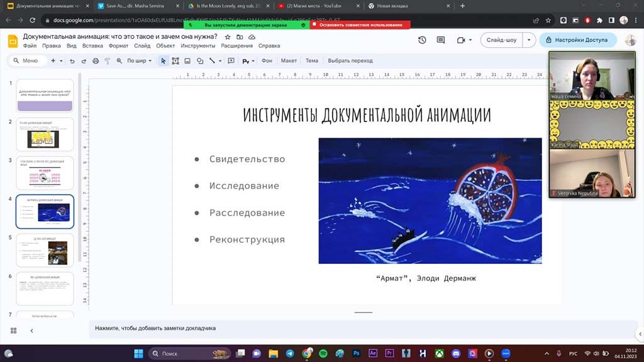Click the Выбрать переход button
This screenshot has width=644, height=362.
[350, 61]
